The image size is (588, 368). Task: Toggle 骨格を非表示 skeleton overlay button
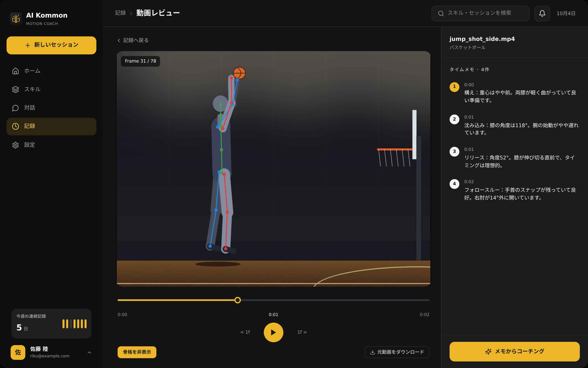point(137,352)
